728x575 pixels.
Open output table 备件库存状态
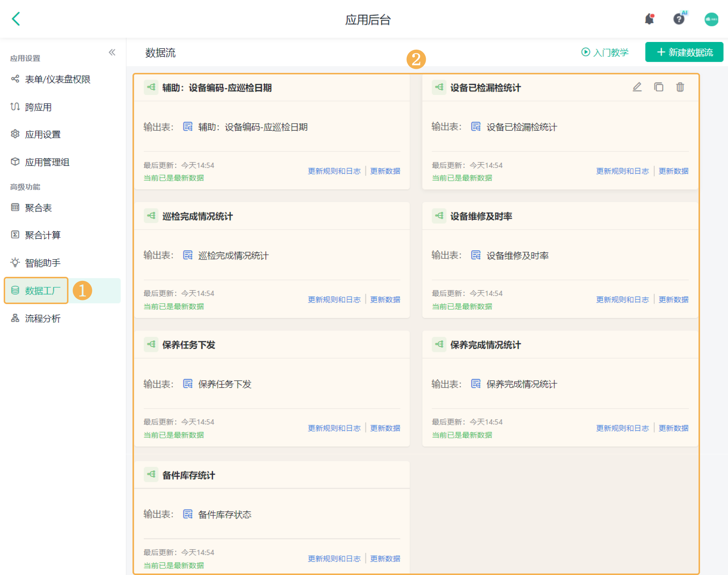pyautogui.click(x=225, y=514)
